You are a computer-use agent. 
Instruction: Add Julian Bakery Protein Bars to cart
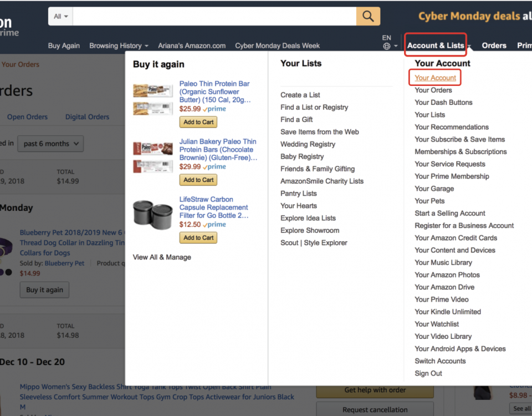click(x=198, y=180)
